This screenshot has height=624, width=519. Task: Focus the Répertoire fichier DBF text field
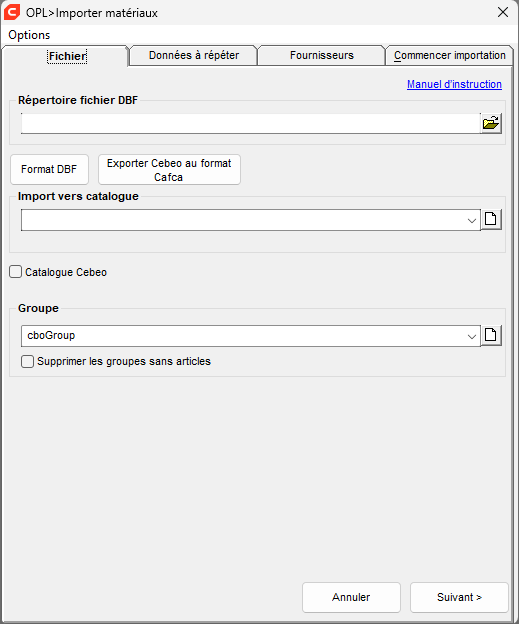pyautogui.click(x=251, y=124)
